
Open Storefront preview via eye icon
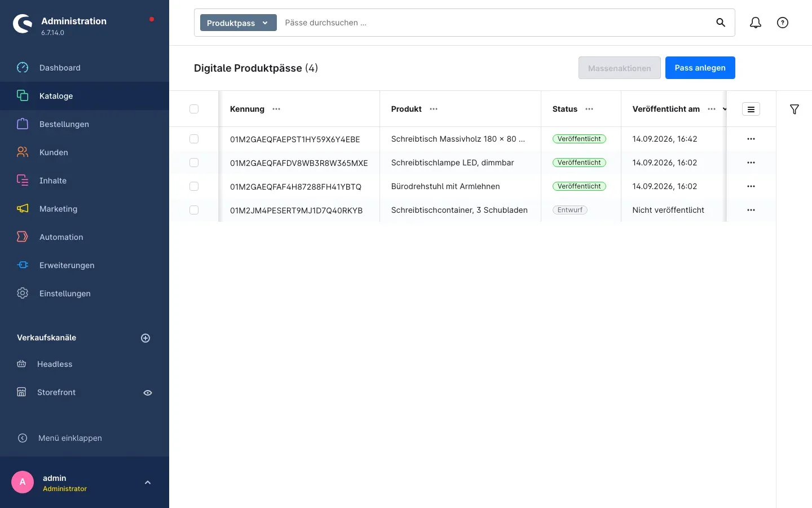pyautogui.click(x=148, y=393)
